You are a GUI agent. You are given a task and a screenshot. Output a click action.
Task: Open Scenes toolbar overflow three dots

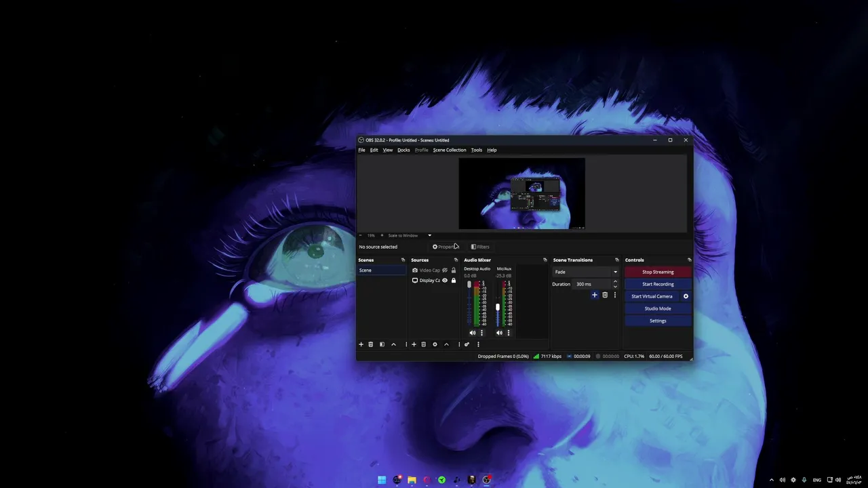point(406,344)
